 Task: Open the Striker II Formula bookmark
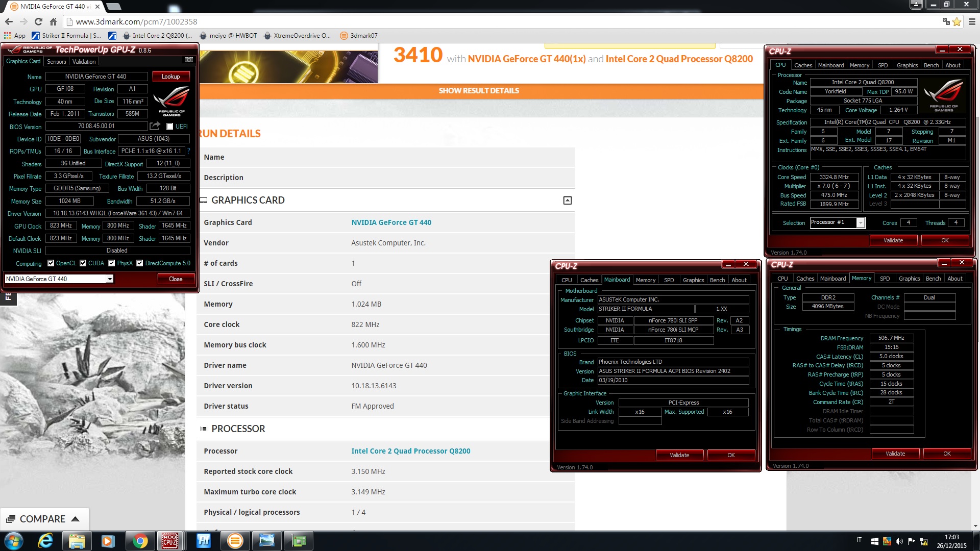coord(66,36)
